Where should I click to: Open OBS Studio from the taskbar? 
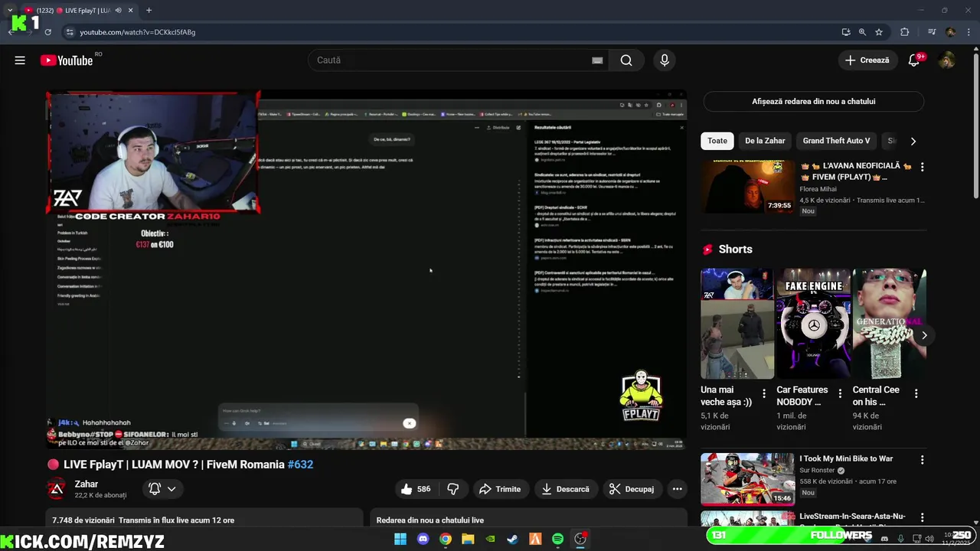click(x=580, y=539)
